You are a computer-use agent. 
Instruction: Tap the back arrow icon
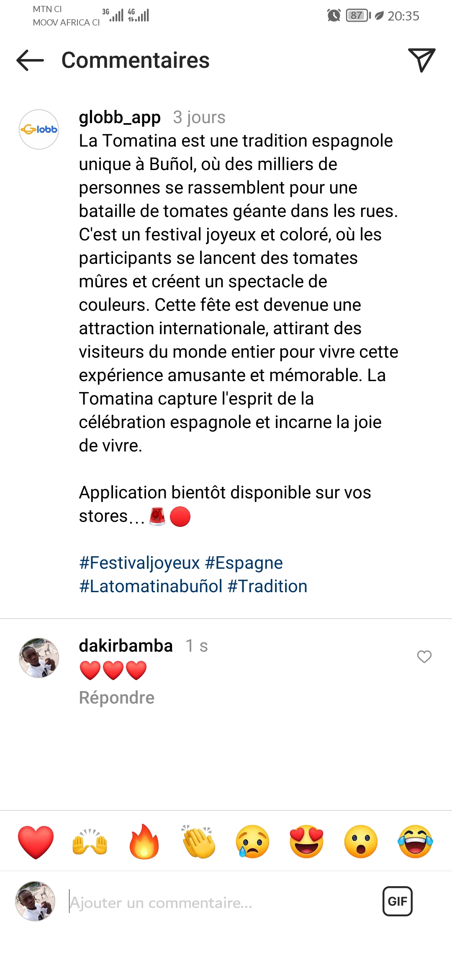[x=30, y=60]
